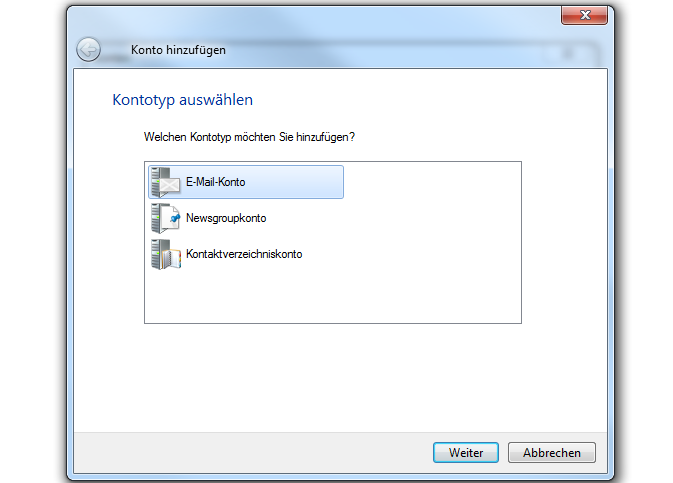Click the E-Mail-Konto server envelope icon
The width and height of the screenshot is (673, 483).
tap(166, 182)
